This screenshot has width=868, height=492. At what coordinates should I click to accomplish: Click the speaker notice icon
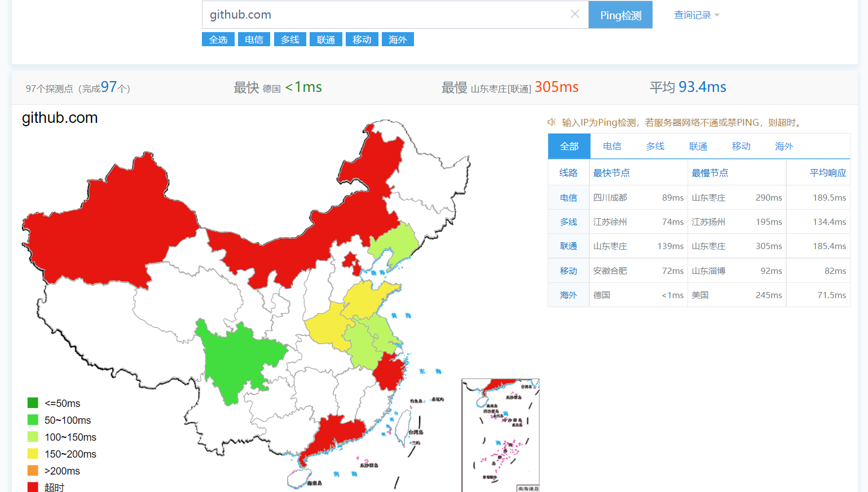pyautogui.click(x=552, y=122)
